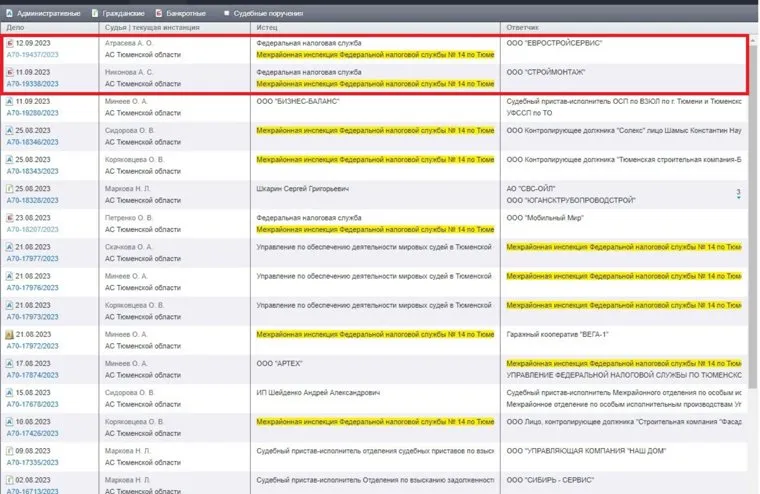Open case link А70-17976/2023
The image size is (760, 494).
33,288
